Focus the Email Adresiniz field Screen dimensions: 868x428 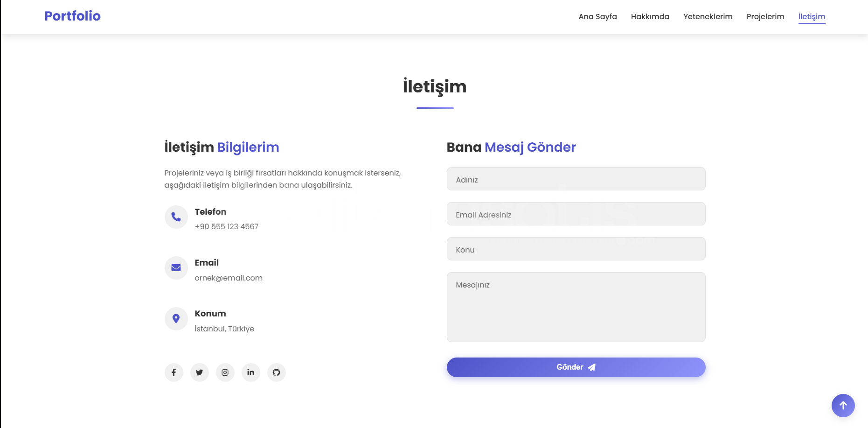coord(576,214)
